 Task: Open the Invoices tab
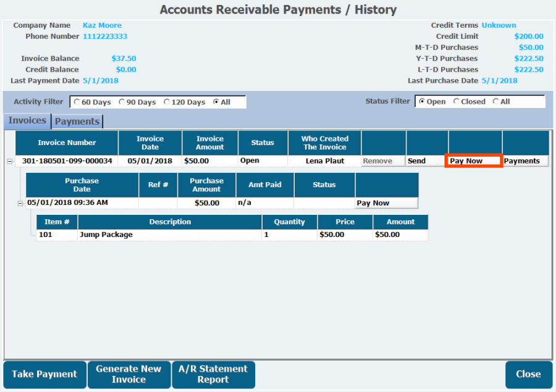pos(27,120)
